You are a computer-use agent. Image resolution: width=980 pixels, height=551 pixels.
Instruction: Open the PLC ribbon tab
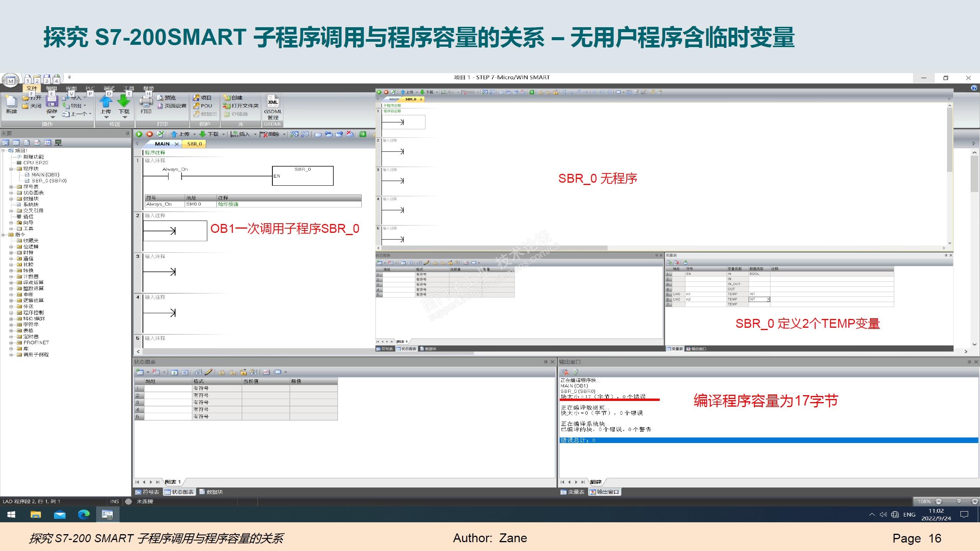pos(90,88)
